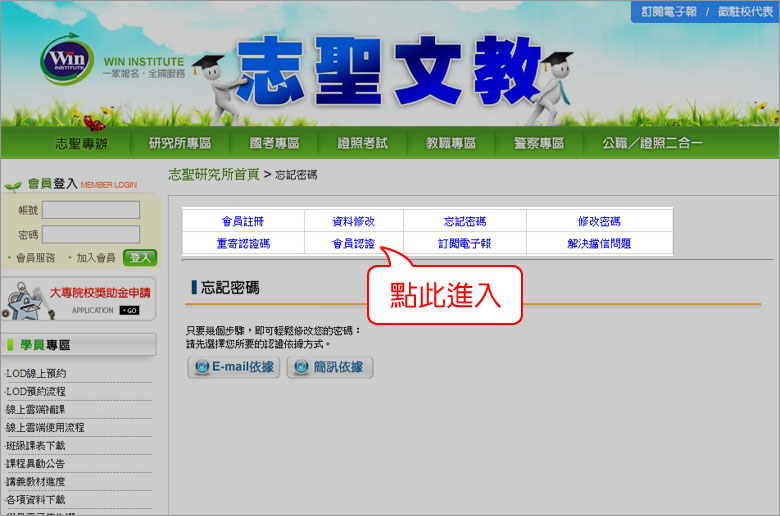Open 訂閱電子報 link at top right
The width and height of the screenshot is (780, 516).
coord(669,11)
